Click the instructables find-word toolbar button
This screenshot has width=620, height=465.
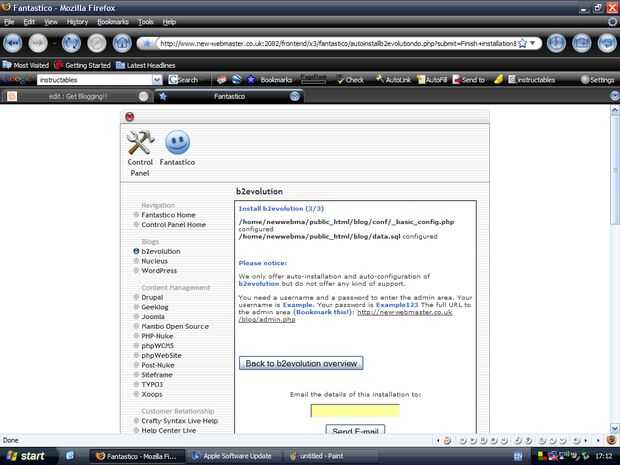531,80
